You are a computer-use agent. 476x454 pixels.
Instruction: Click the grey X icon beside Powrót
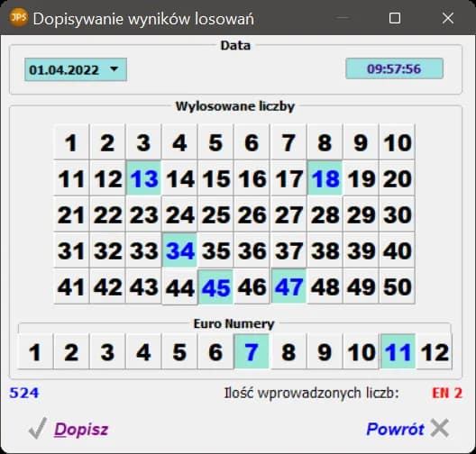click(x=440, y=428)
